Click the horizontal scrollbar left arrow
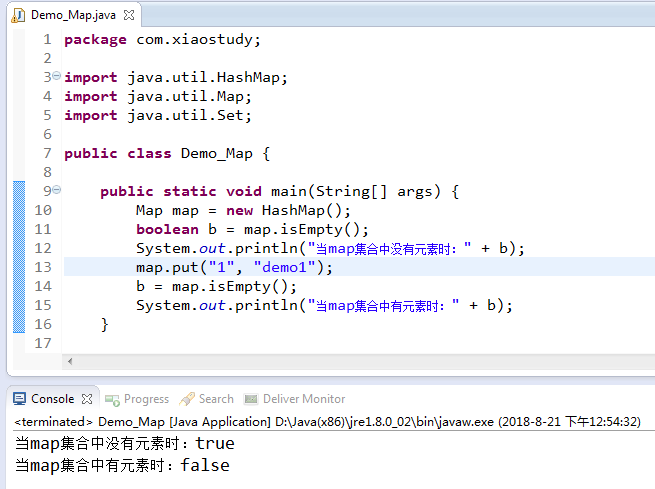655x489 pixels. (x=70, y=361)
